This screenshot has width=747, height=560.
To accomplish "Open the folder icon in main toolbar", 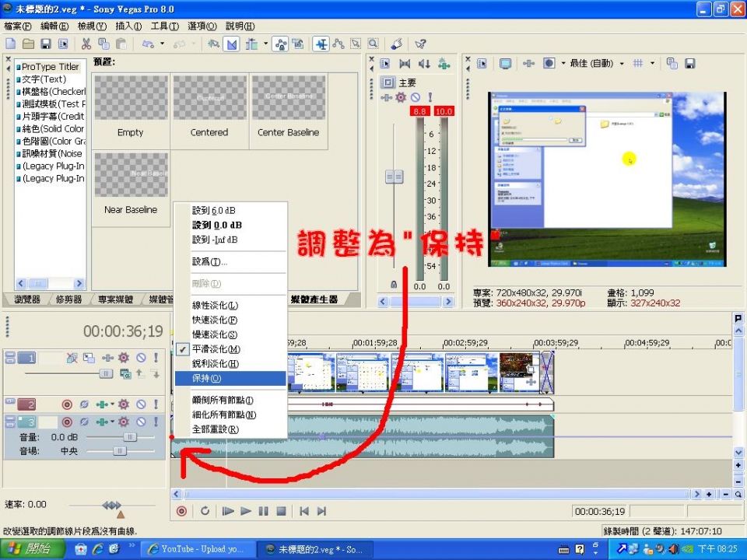I will point(28,44).
